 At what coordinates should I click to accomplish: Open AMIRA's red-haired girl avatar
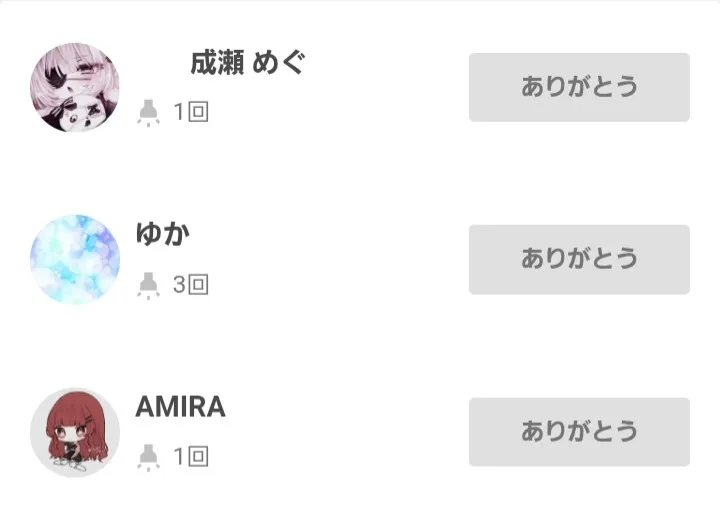point(75,432)
